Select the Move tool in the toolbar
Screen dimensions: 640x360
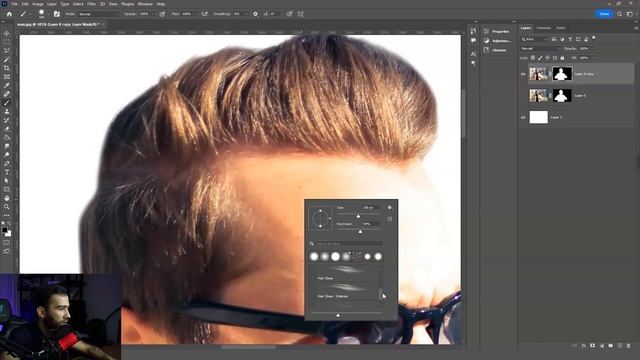pyautogui.click(x=7, y=33)
